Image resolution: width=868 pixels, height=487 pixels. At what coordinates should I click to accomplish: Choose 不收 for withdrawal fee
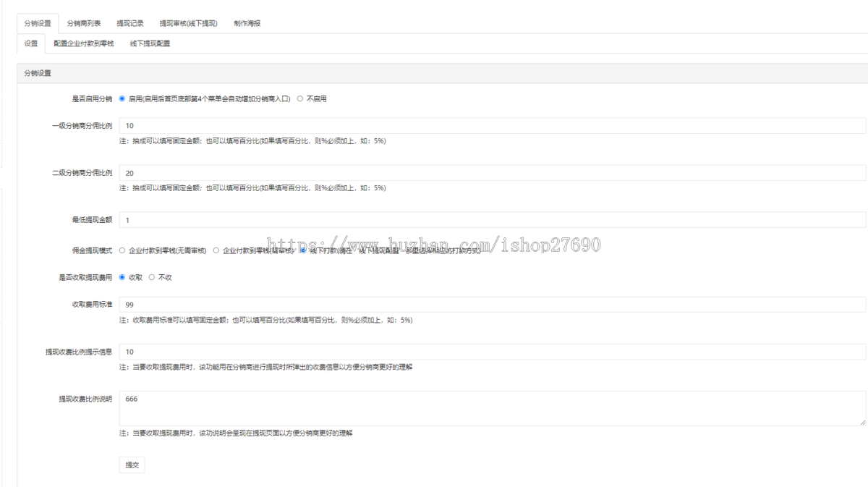coord(152,277)
